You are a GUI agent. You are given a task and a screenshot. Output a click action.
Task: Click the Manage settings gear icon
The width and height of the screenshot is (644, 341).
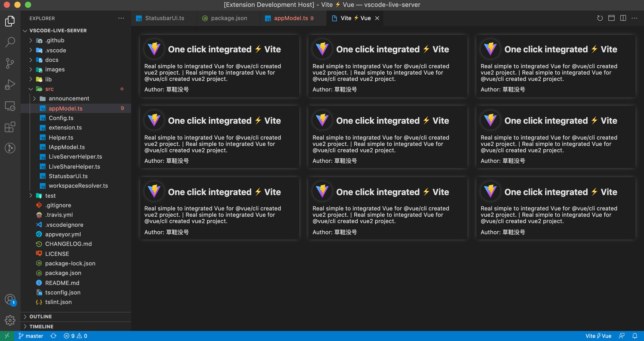10,320
